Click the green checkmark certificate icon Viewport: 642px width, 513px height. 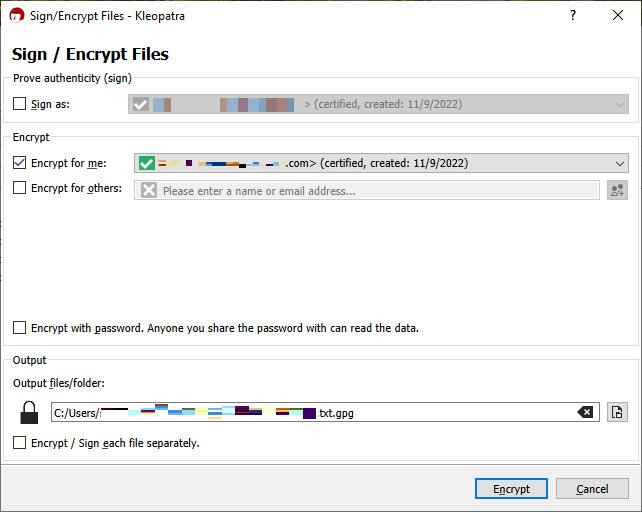[x=148, y=163]
